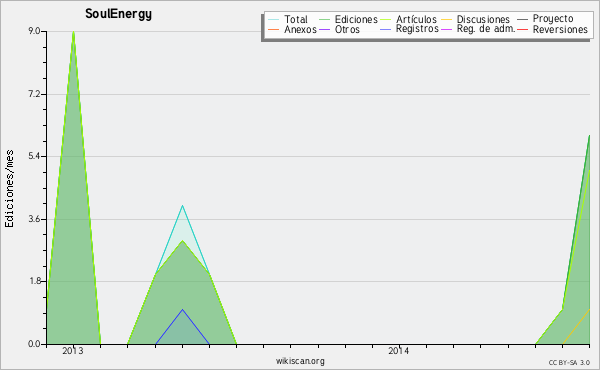Click the cyan Total peak near 3.6
Viewport: 600px width, 370px height.
pyautogui.click(x=183, y=206)
